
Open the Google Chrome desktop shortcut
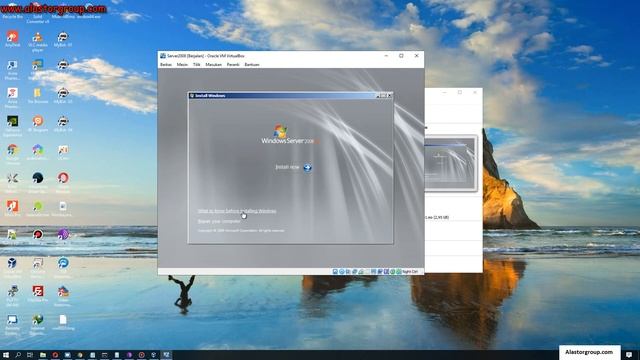tap(12, 153)
